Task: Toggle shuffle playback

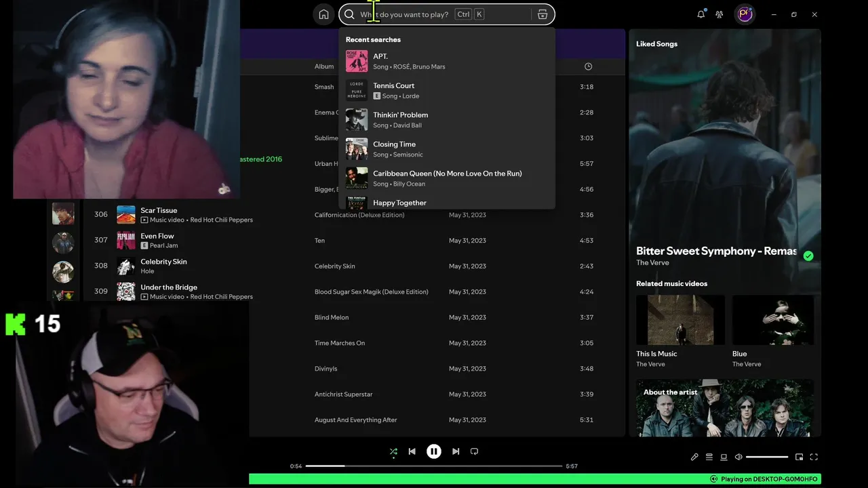Action: coord(393,451)
